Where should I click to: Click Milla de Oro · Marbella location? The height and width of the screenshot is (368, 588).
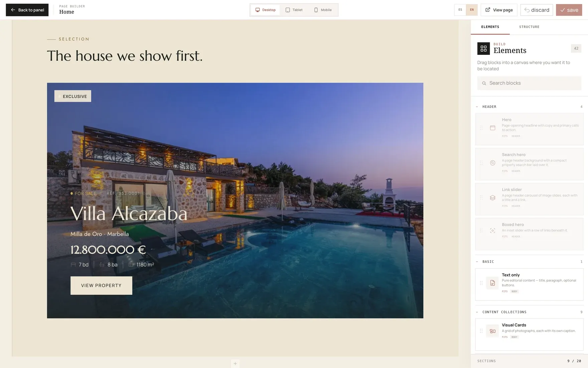point(100,234)
